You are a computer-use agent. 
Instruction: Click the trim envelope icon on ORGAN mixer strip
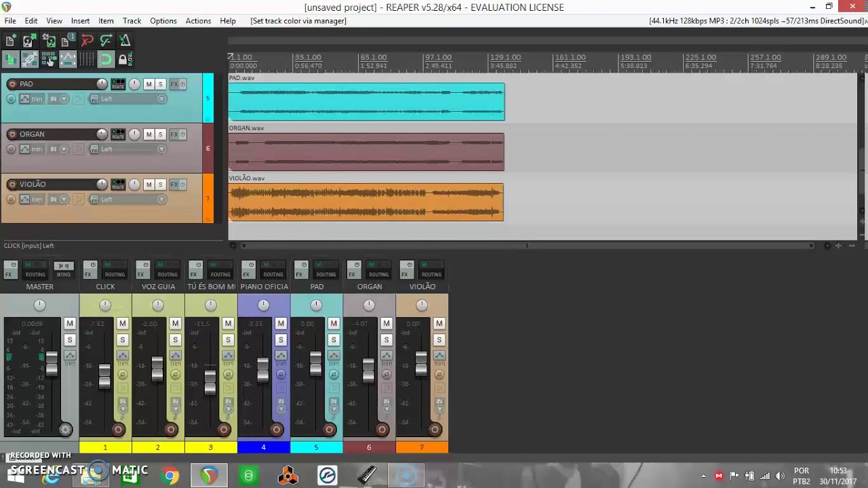pos(387,356)
